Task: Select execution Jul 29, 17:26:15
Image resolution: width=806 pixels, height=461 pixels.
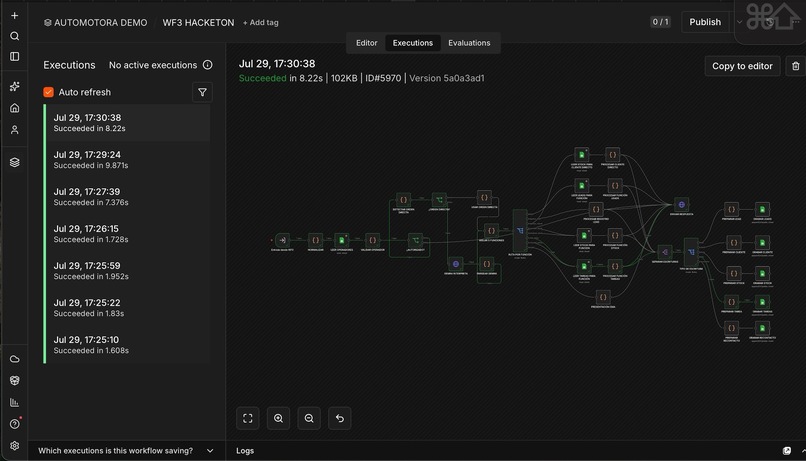Action: point(128,234)
